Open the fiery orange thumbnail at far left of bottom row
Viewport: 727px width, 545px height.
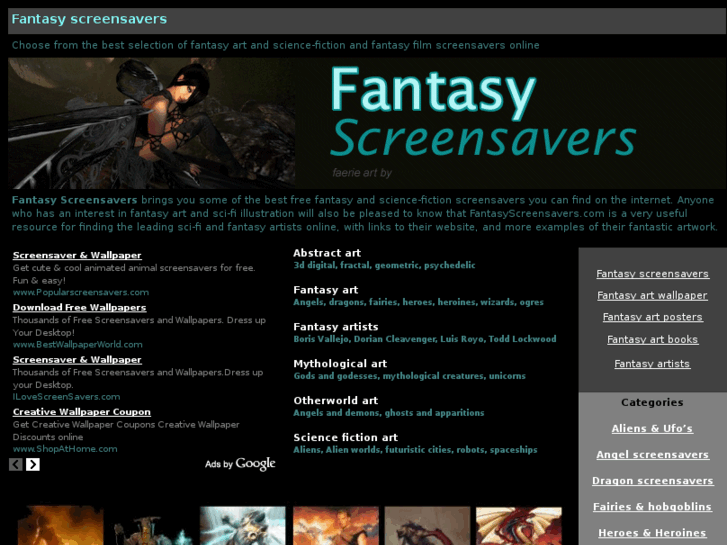[60, 526]
